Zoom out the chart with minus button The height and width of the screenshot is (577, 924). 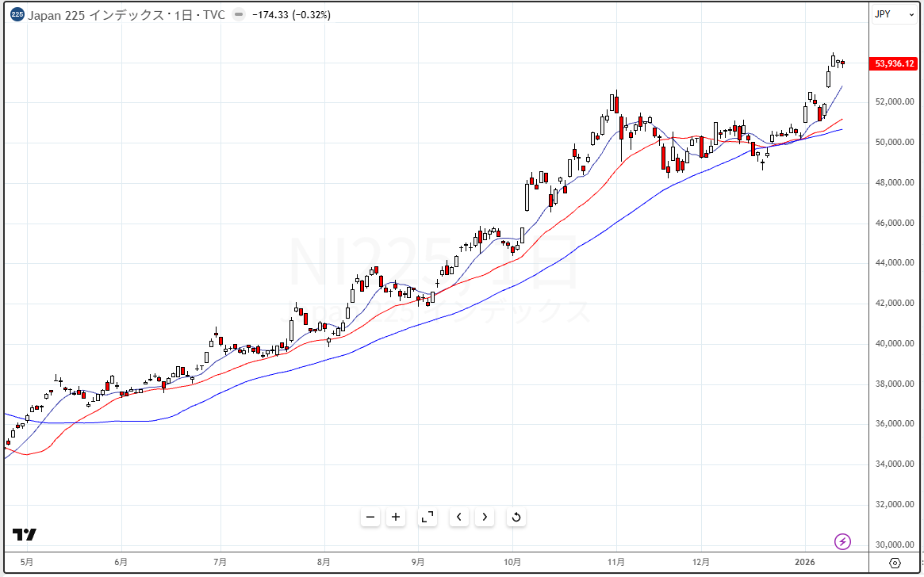[370, 518]
